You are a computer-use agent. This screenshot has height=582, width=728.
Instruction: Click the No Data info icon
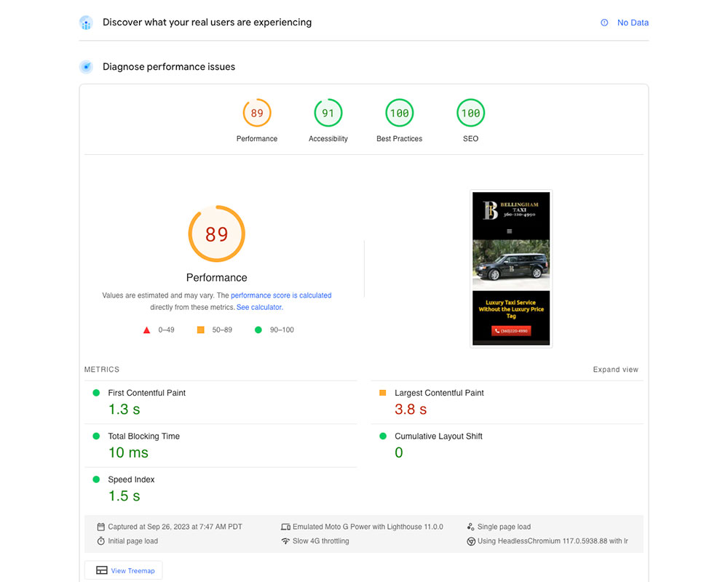click(x=604, y=23)
